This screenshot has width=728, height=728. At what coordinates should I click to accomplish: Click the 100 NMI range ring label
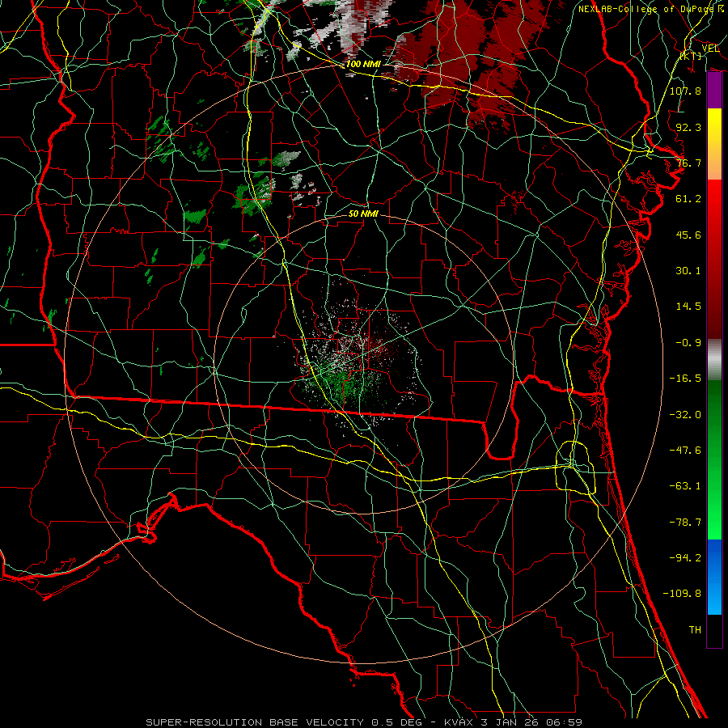363,64
